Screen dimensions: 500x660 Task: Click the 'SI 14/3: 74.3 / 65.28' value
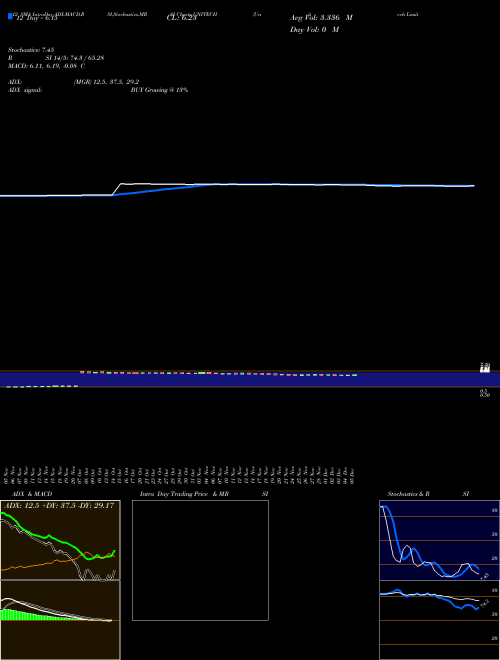pyautogui.click(x=75, y=58)
